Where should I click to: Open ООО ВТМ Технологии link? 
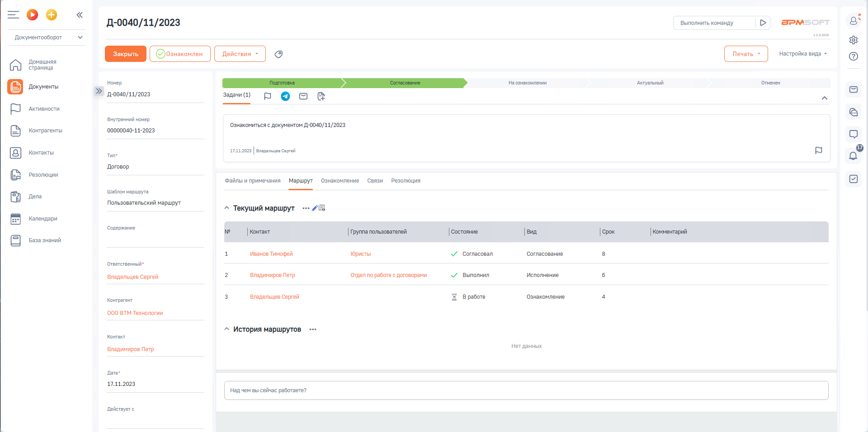[x=135, y=313]
